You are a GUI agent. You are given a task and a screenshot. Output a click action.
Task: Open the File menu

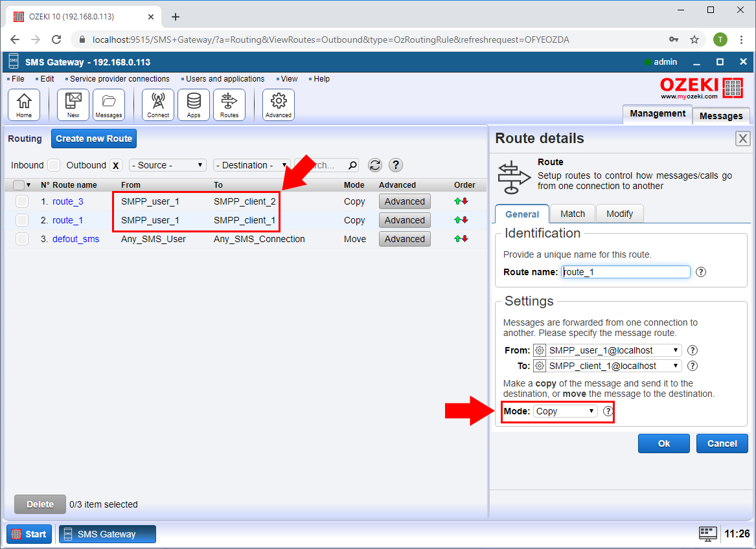tap(18, 79)
